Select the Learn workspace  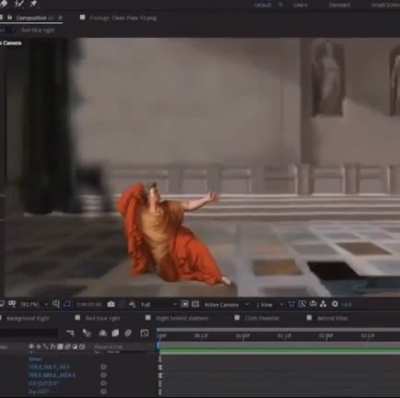point(300,5)
